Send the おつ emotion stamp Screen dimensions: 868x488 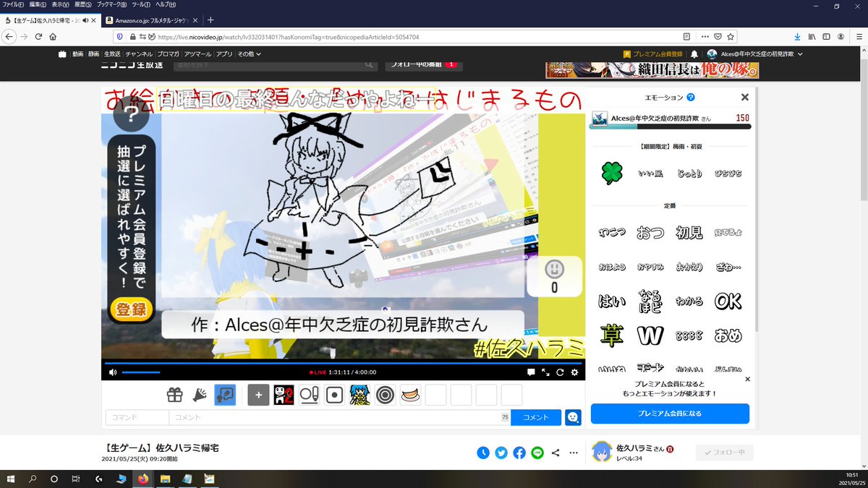pyautogui.click(x=650, y=233)
